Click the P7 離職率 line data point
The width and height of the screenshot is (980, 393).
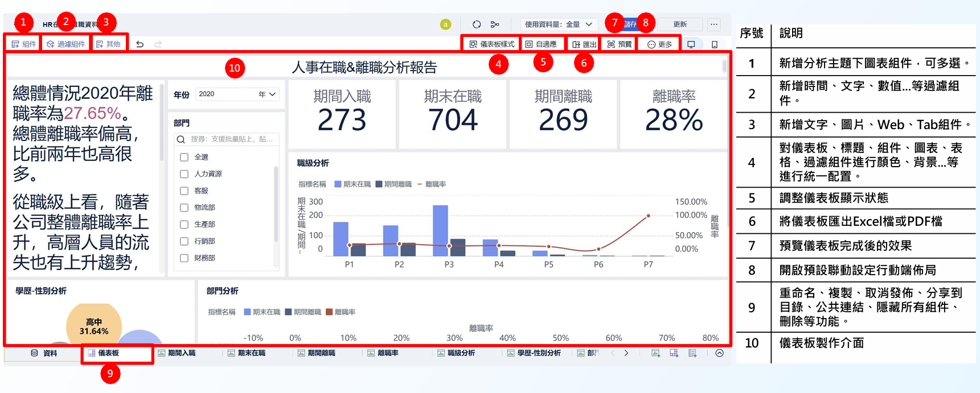click(649, 216)
